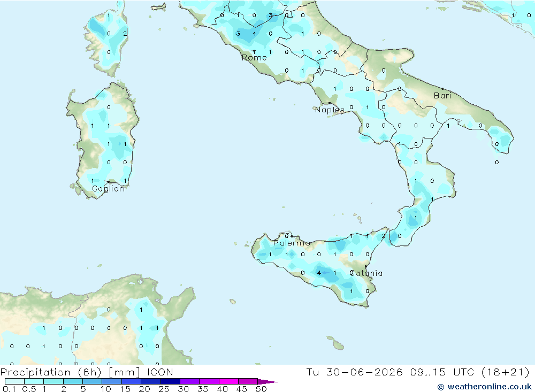Pick the legend swatch between 10 and 15
Screen dimensions: 535x392
click(112, 381)
